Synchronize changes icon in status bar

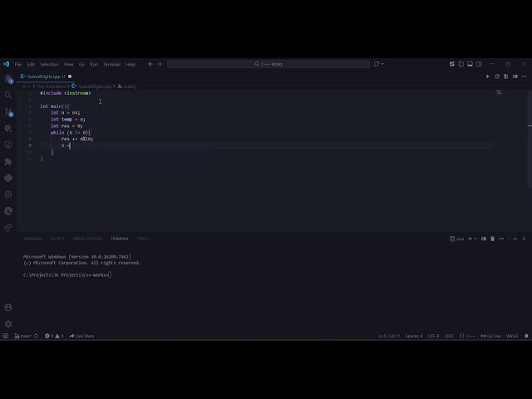point(37,336)
